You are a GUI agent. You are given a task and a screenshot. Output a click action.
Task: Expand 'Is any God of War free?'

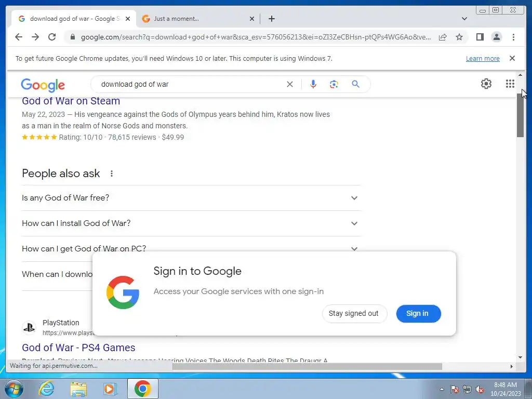[191, 198]
